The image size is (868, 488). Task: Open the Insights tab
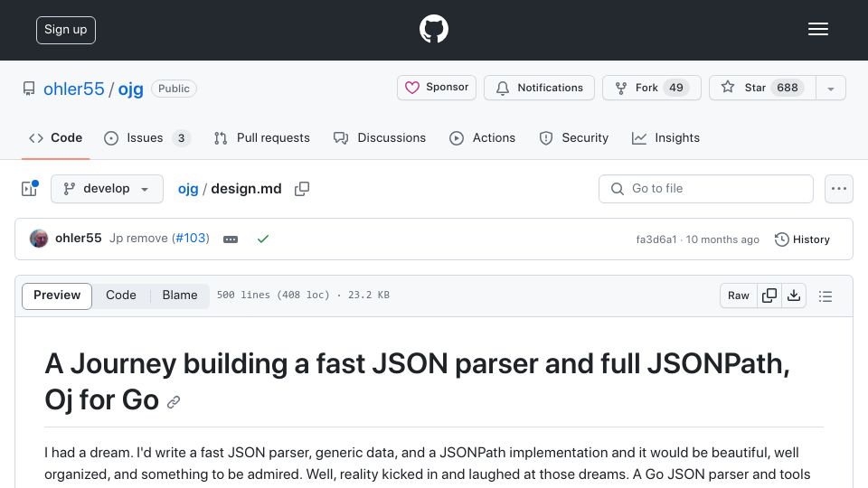point(666,137)
